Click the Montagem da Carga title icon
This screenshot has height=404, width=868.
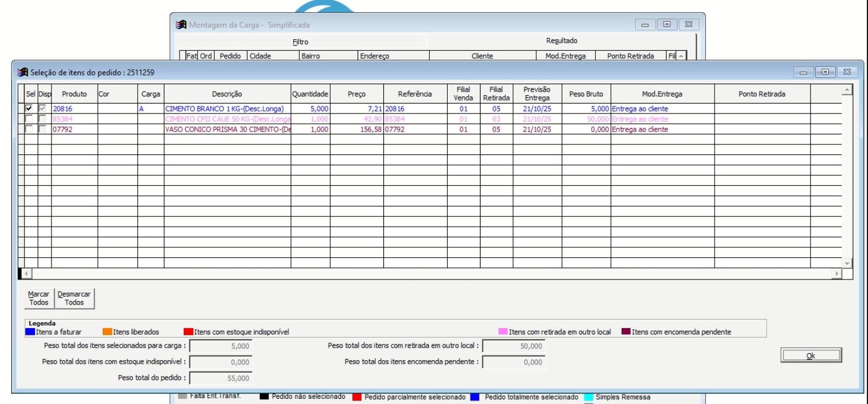[181, 25]
